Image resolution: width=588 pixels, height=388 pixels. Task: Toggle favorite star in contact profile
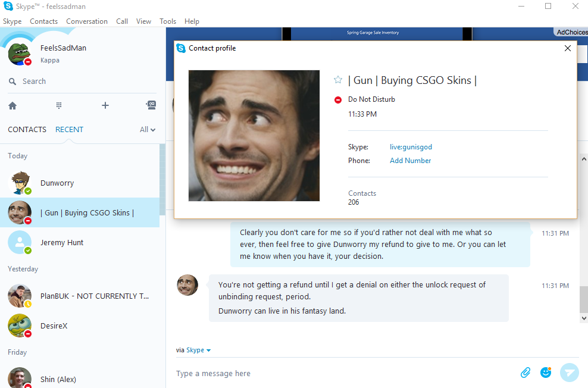[338, 80]
